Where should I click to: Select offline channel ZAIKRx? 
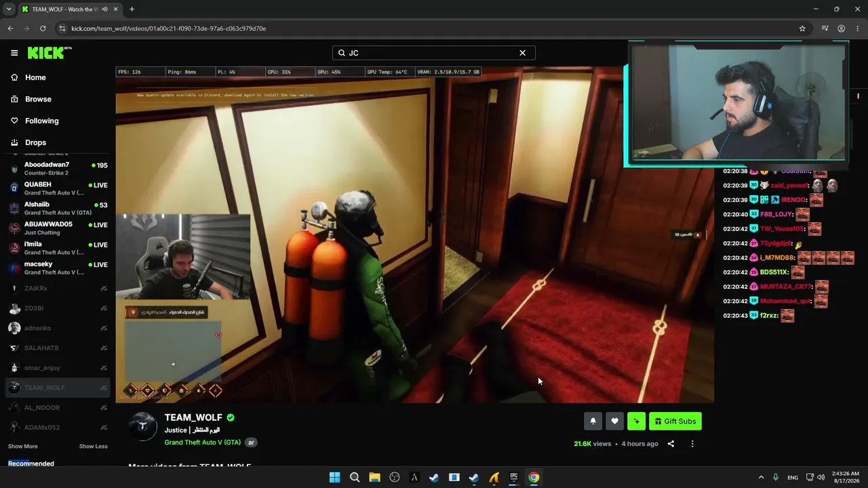58,288
